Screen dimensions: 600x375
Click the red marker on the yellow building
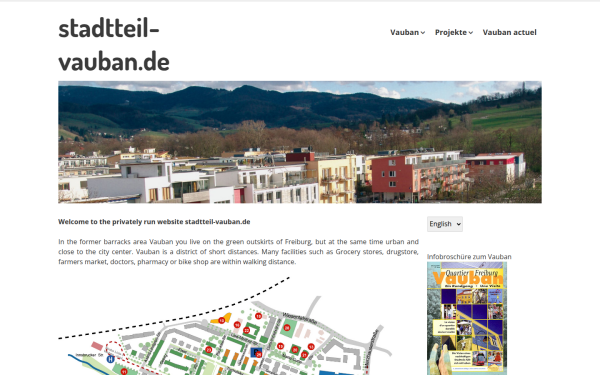coord(222,320)
